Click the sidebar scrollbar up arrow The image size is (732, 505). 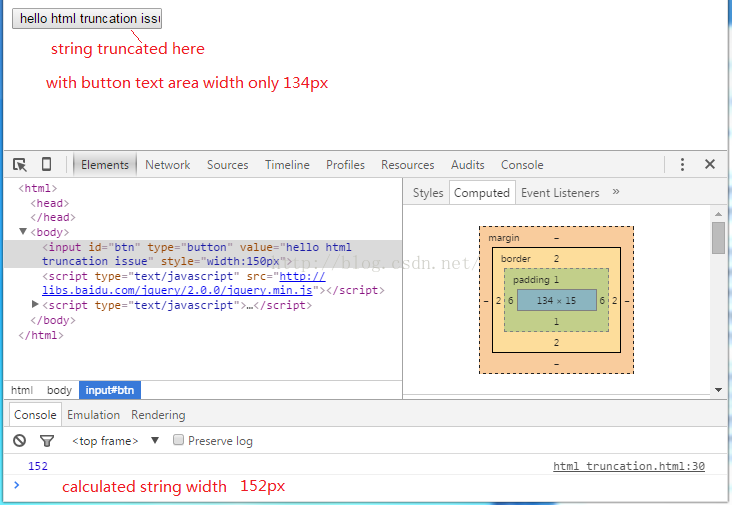click(718, 214)
